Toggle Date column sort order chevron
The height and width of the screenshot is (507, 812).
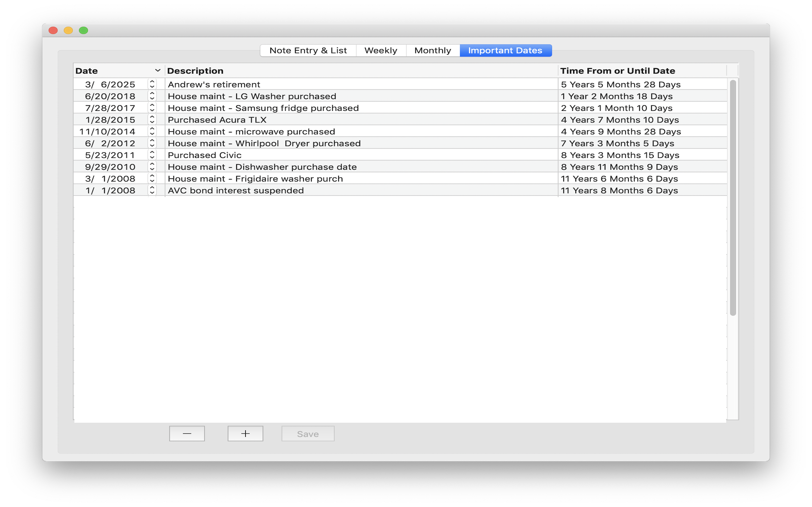click(157, 71)
